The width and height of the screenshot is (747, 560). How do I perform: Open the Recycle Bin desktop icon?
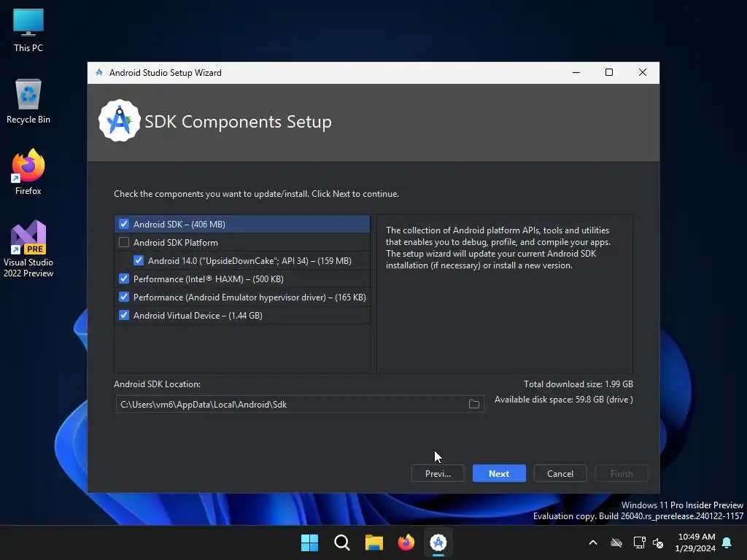(x=28, y=101)
